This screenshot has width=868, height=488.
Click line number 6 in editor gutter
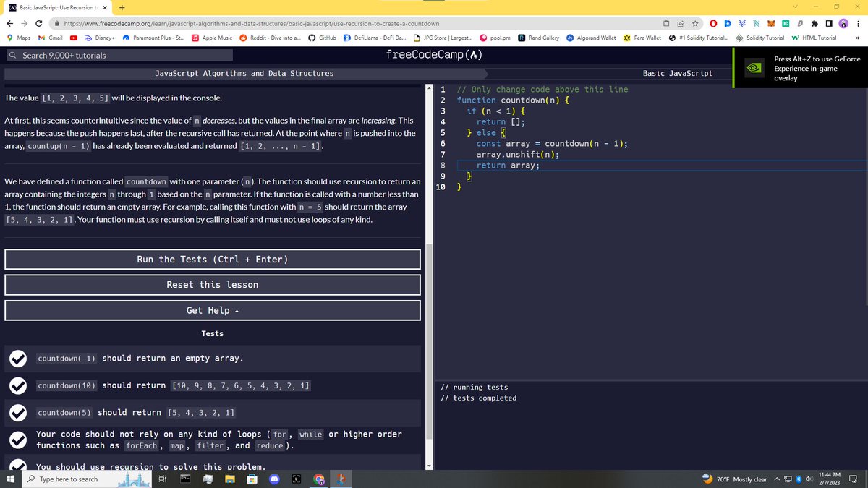click(x=442, y=143)
